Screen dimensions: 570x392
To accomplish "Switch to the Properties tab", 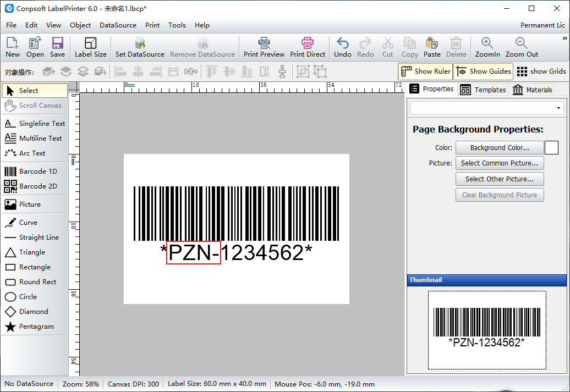I will 431,89.
